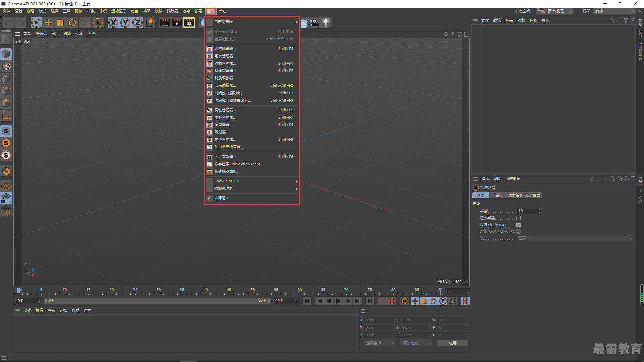Open the attribute 模式 dropdown showing 正常

575,238
